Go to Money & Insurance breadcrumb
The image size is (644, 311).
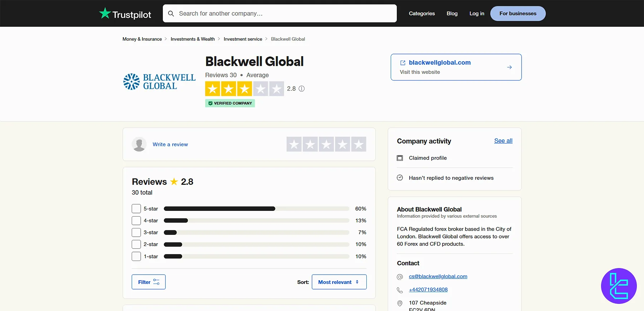pos(142,39)
